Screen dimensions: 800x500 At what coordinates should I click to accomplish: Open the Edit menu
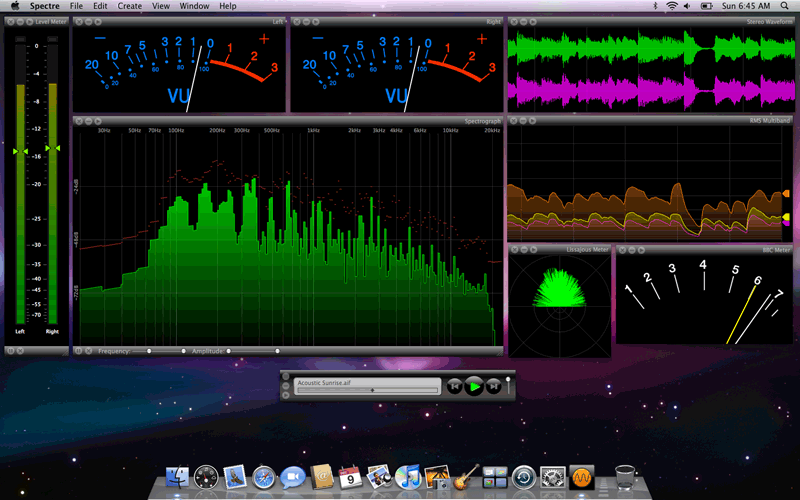100,6
